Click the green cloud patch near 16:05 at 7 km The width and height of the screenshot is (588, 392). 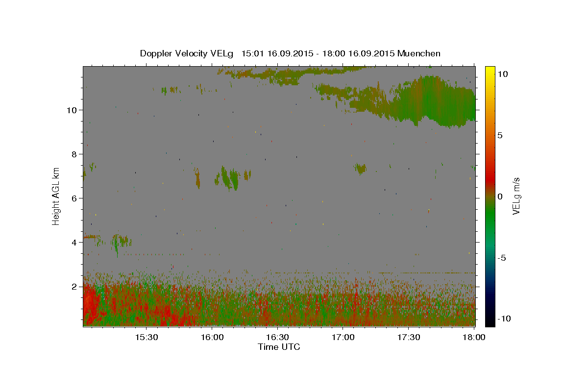229,178
